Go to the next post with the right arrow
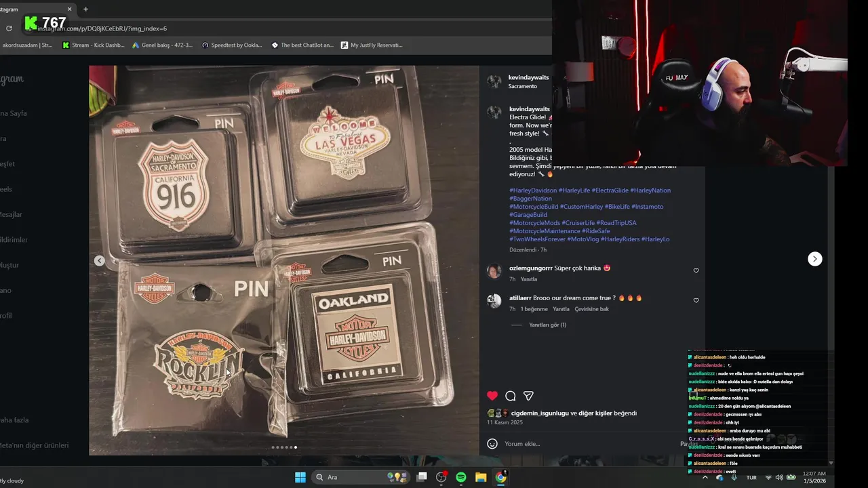 [815, 259]
